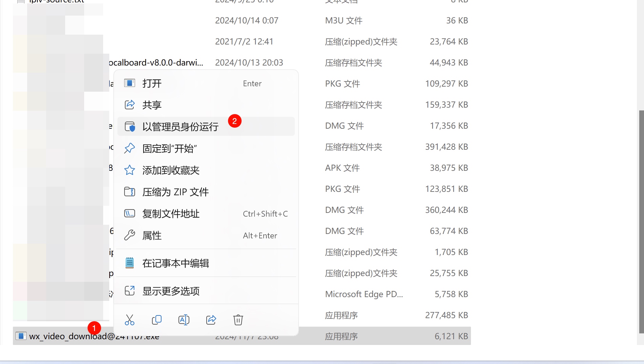
Task: Click the Rename icon in the context menu
Action: (184, 320)
